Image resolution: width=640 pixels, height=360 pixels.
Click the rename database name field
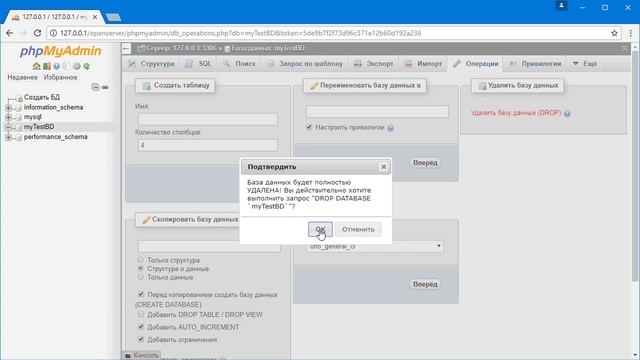click(x=377, y=111)
